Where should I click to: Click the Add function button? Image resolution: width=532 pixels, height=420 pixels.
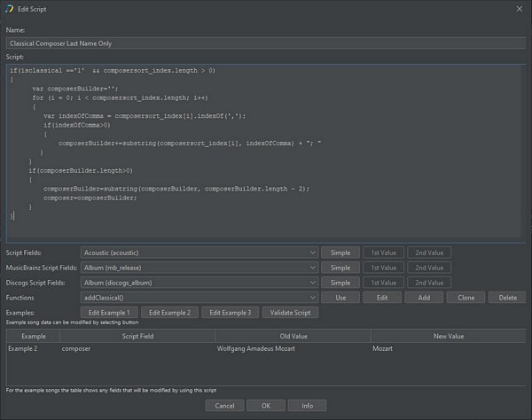tap(424, 298)
